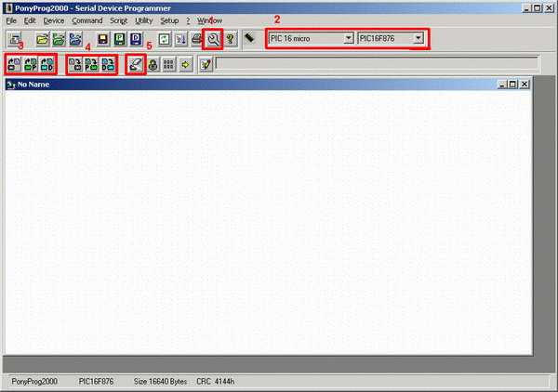Screen dimensions: 558x392
Task: Open the Setup menu
Action: pyautogui.click(x=169, y=20)
